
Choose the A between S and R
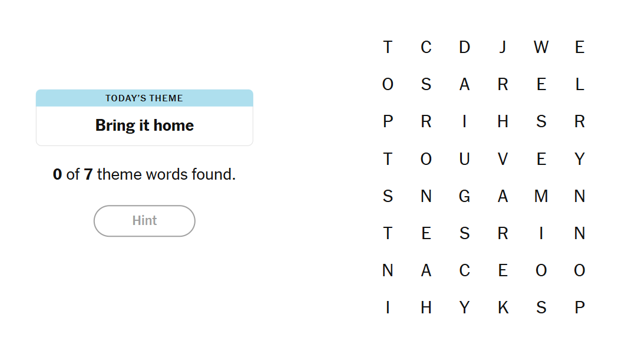pos(464,85)
